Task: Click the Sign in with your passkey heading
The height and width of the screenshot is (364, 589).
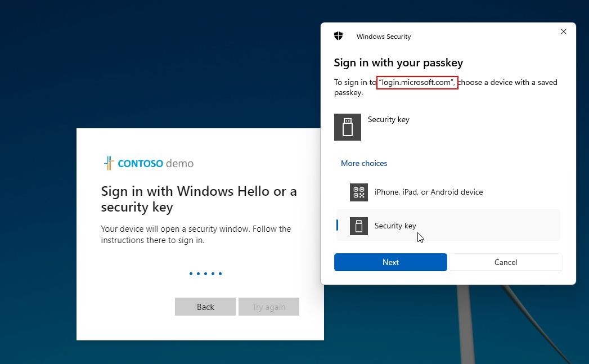Action: (398, 63)
